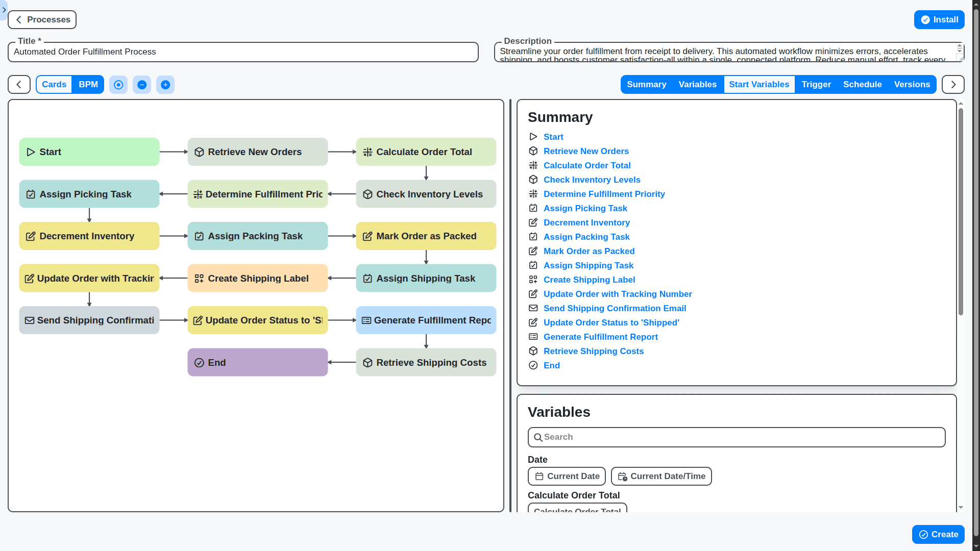This screenshot has width=980, height=551.
Task: Click the calendar icon on Current Date button
Action: click(x=540, y=476)
